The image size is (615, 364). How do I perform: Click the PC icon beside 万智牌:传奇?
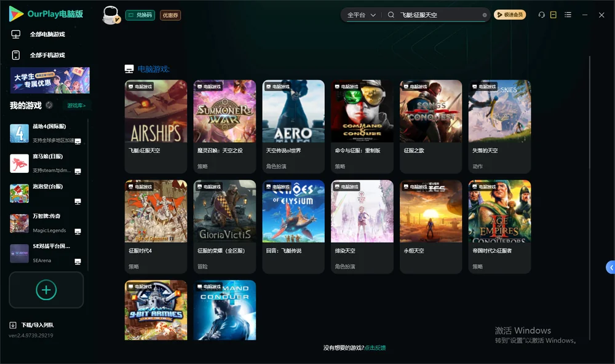coord(77,231)
